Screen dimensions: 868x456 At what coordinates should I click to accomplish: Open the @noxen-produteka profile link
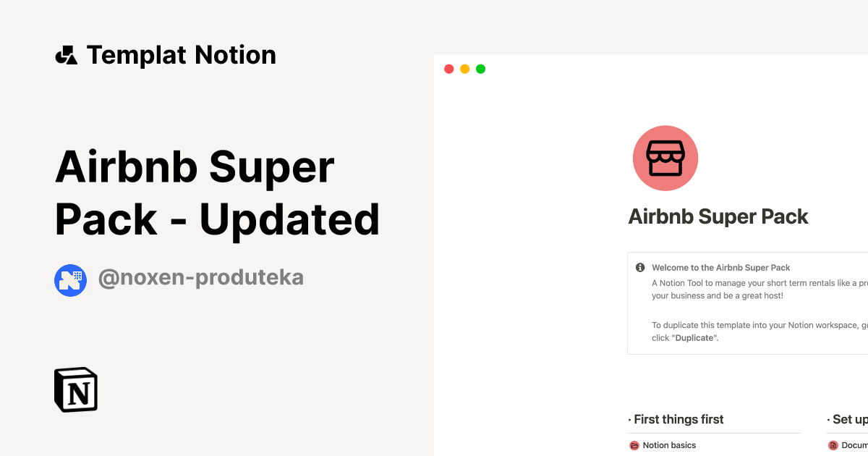(201, 278)
